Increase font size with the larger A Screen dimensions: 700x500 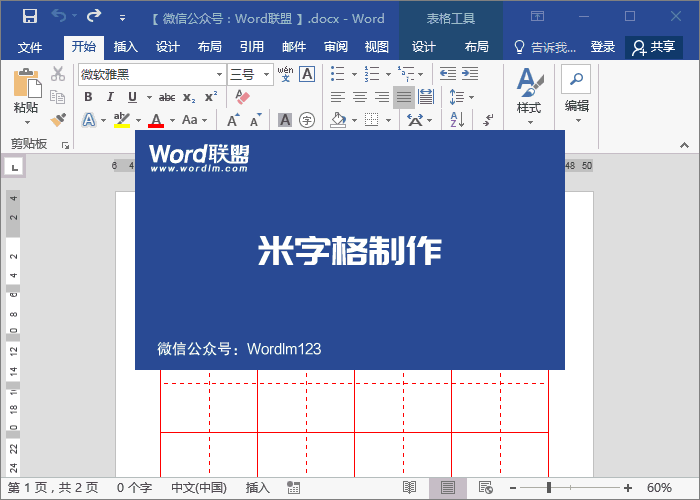tap(233, 120)
